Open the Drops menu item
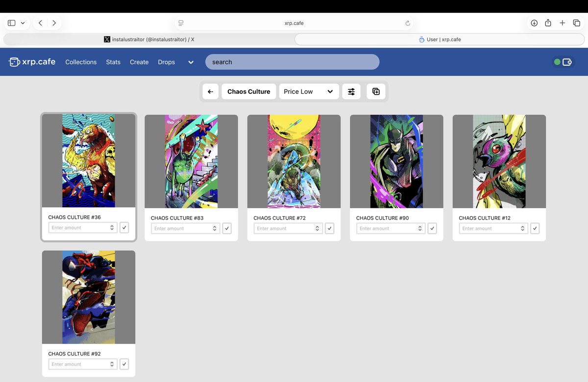The image size is (588, 382). pyautogui.click(x=167, y=62)
